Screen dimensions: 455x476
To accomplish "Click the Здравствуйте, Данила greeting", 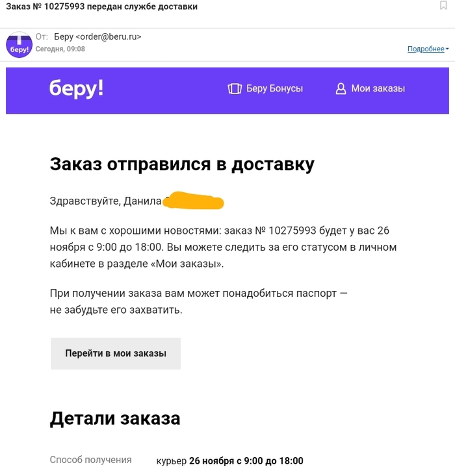I will tap(105, 201).
